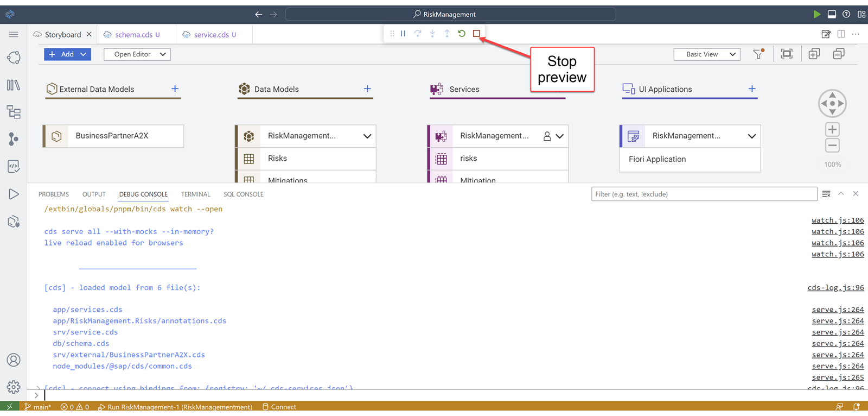
Task: Zoom in on the storyboard canvas
Action: [x=832, y=129]
